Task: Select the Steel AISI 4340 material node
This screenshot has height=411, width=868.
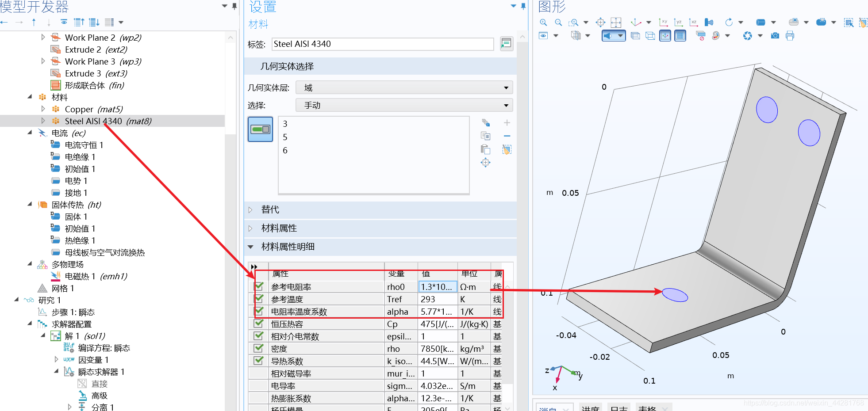Action: [108, 121]
